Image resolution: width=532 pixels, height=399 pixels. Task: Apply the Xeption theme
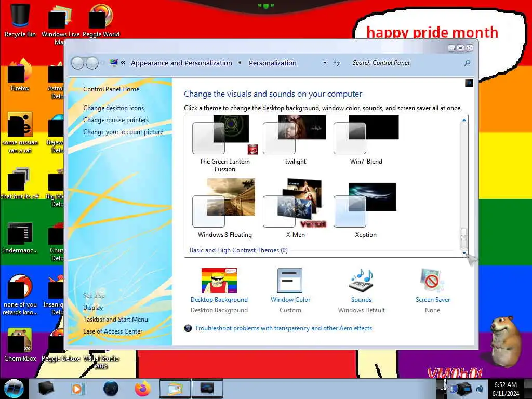[x=365, y=210]
